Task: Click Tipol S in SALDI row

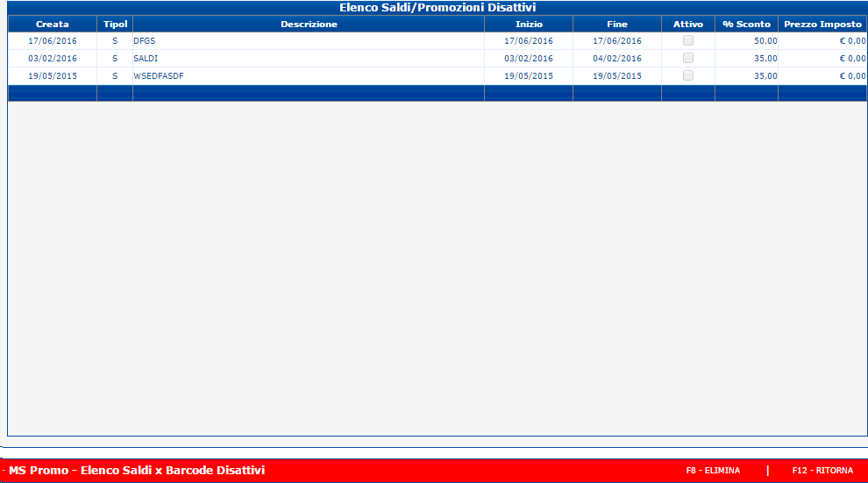Action: coord(115,58)
